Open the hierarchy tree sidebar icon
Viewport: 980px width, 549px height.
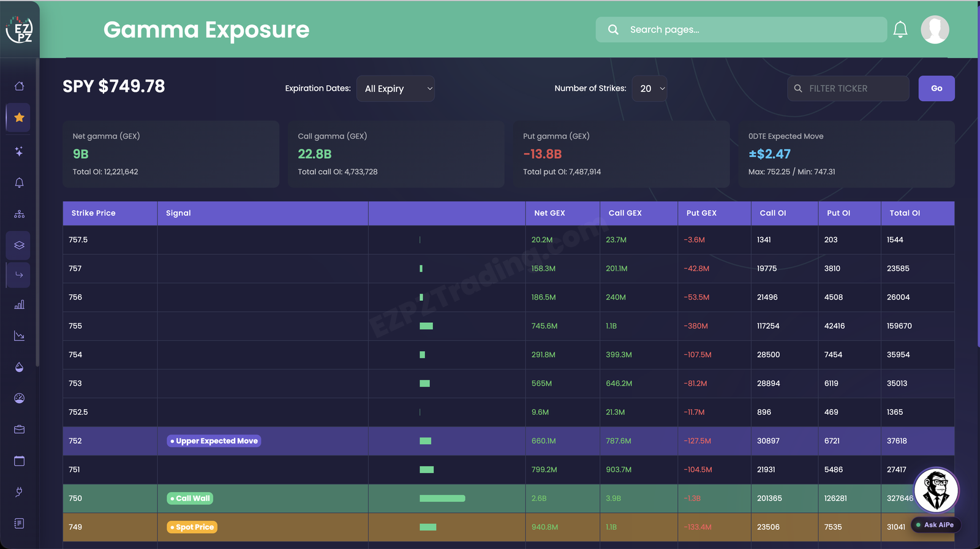(20, 214)
